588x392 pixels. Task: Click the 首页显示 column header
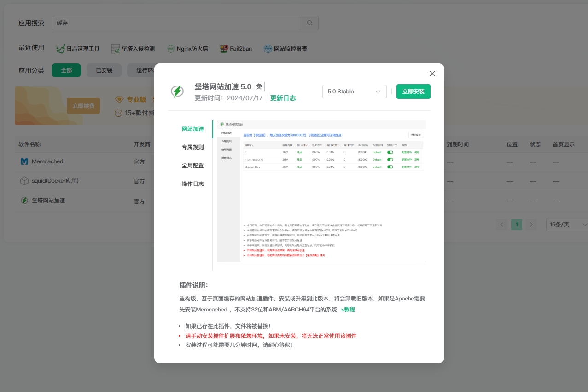click(x=564, y=144)
